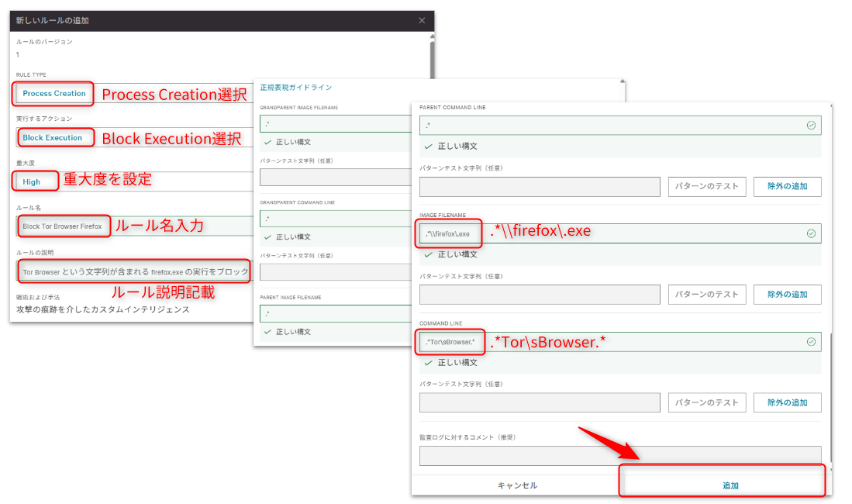Screen dimensions: 852x504
Task: Click the rule name field Block Tor Browser Firefox
Action: pyautogui.click(x=63, y=226)
